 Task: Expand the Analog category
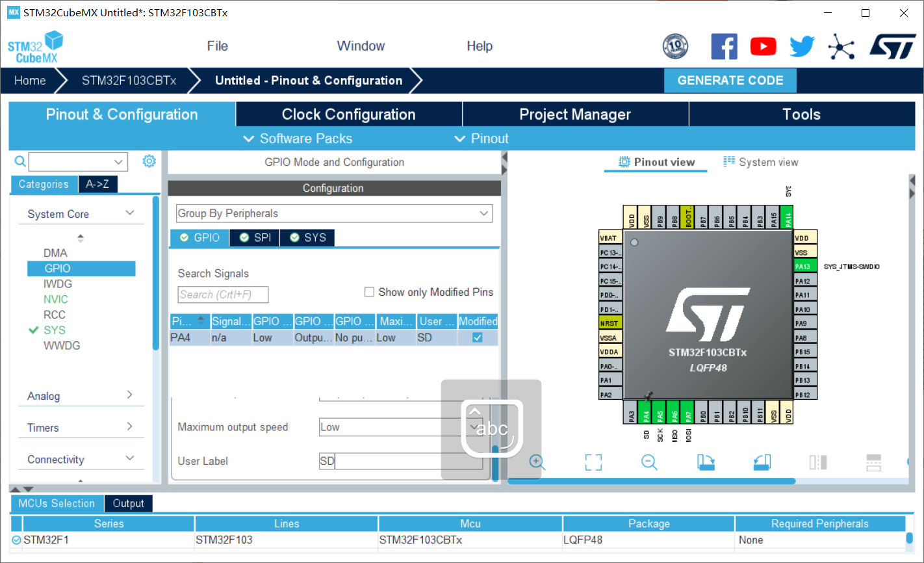point(130,395)
